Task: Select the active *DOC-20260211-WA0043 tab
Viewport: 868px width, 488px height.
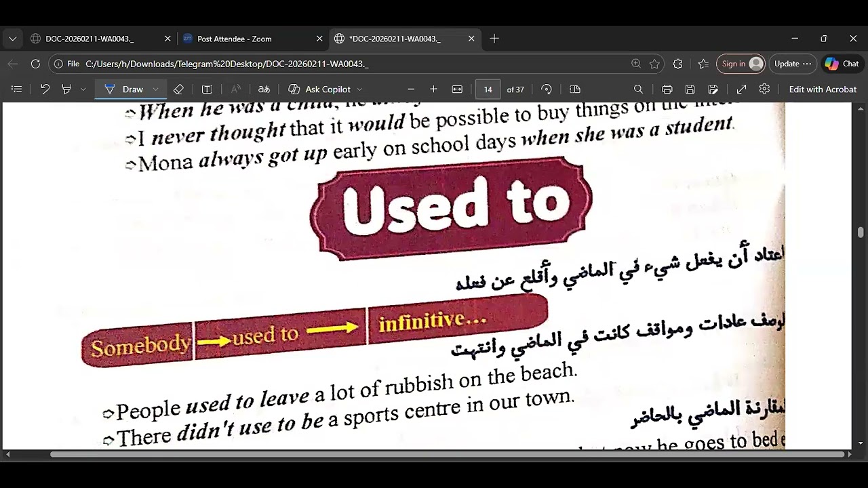Action: click(x=403, y=39)
